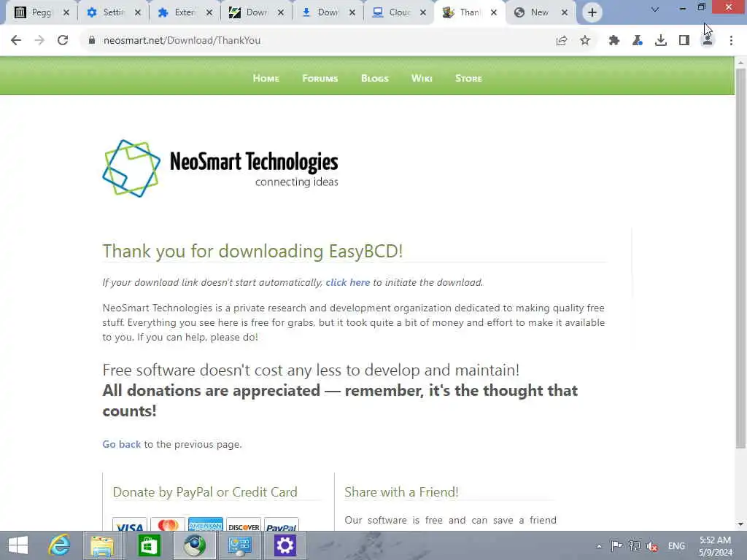Switch to the Extensions tab
747x560 pixels.
click(x=185, y=13)
